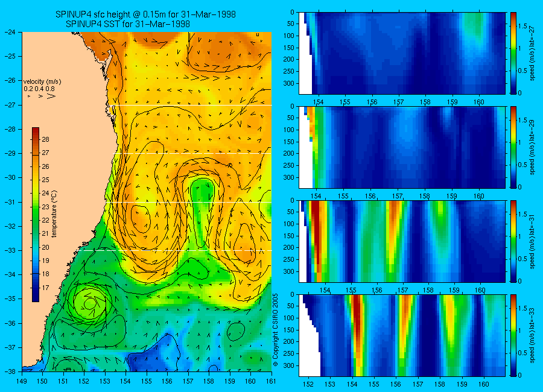Click the 17 tick on the temperature colorbar

[45, 288]
